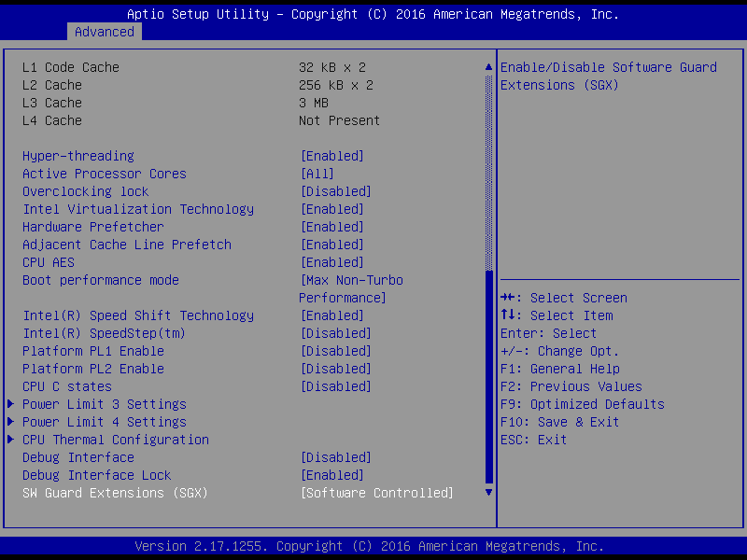Select the Advanced tab
This screenshot has width=747, height=560.
pos(105,32)
